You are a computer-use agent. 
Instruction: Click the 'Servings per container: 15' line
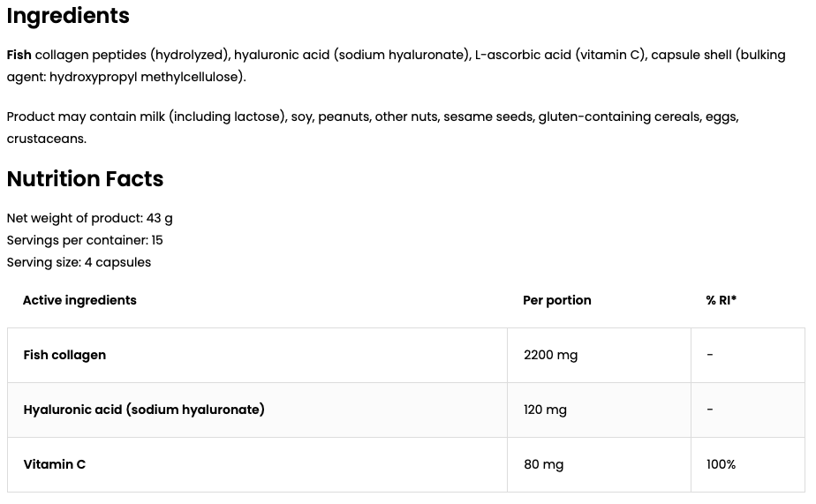click(85, 240)
